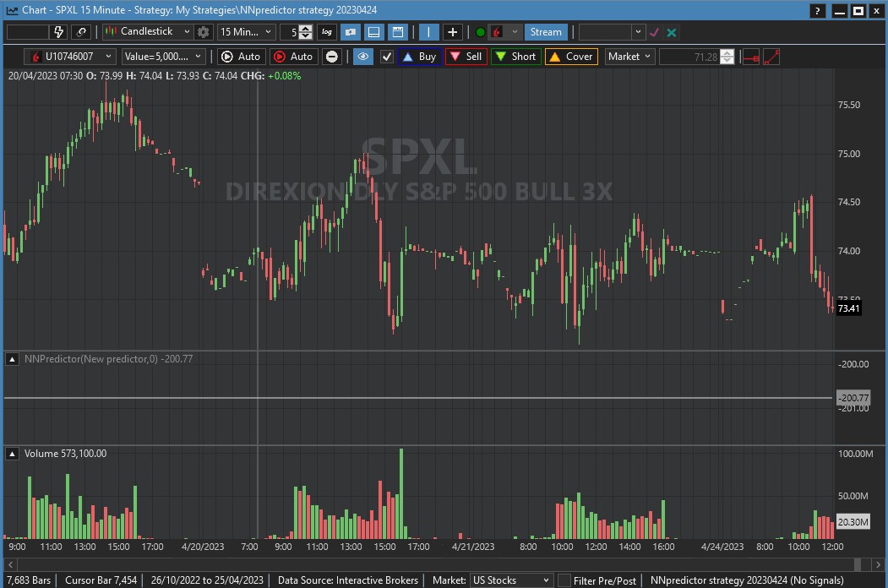The image size is (888, 588).
Task: Click Data Source: Interactive Brokers status text
Action: click(x=348, y=580)
